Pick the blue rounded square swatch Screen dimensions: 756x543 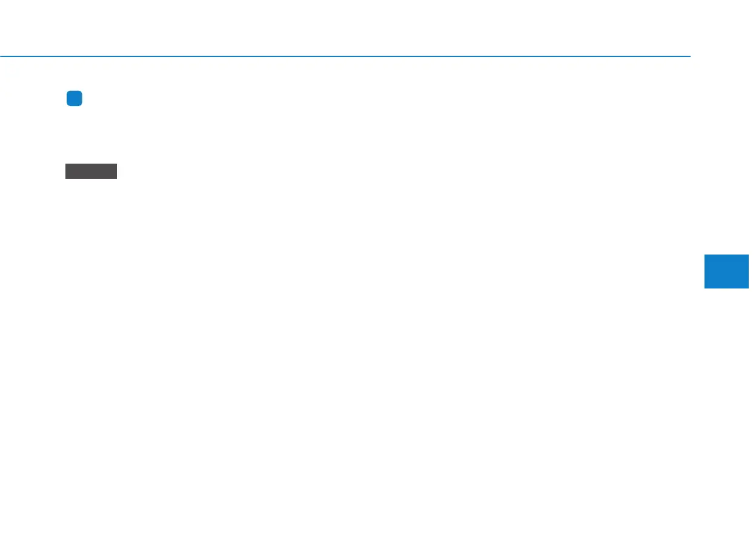point(75,99)
